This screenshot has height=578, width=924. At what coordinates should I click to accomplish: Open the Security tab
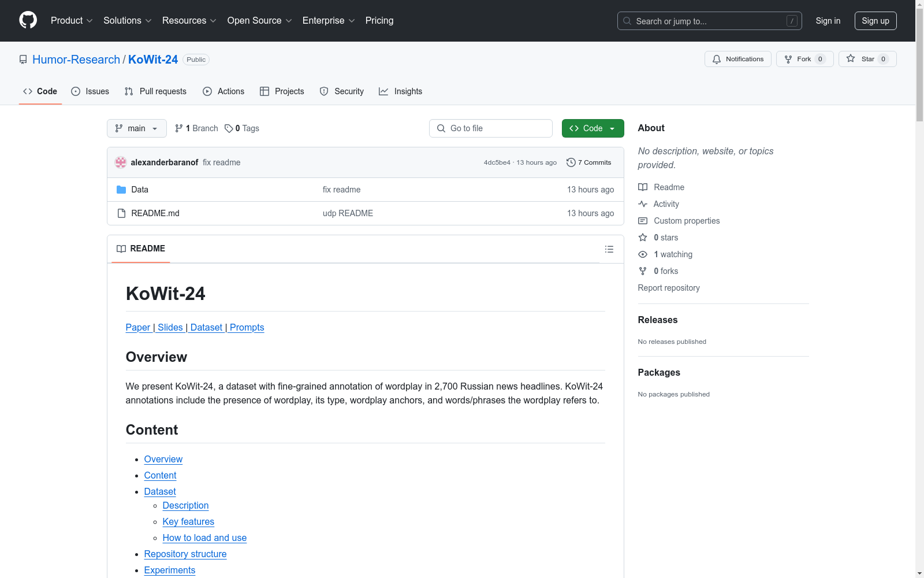342,91
